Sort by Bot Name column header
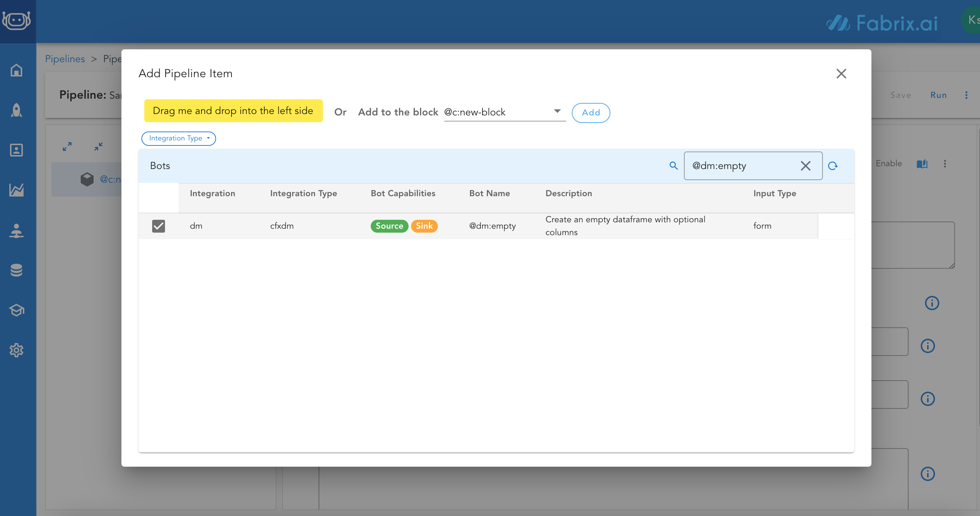980x516 pixels. pos(489,193)
